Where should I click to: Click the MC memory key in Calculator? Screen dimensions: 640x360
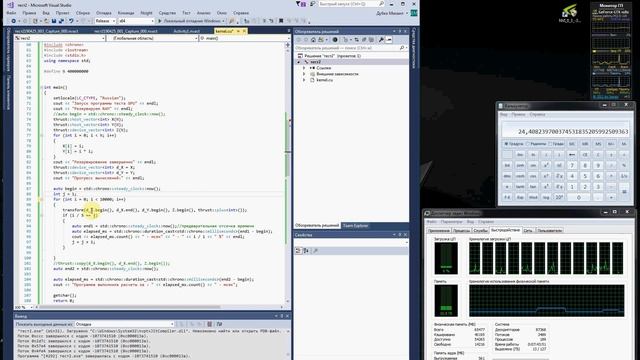pyautogui.click(x=572, y=144)
